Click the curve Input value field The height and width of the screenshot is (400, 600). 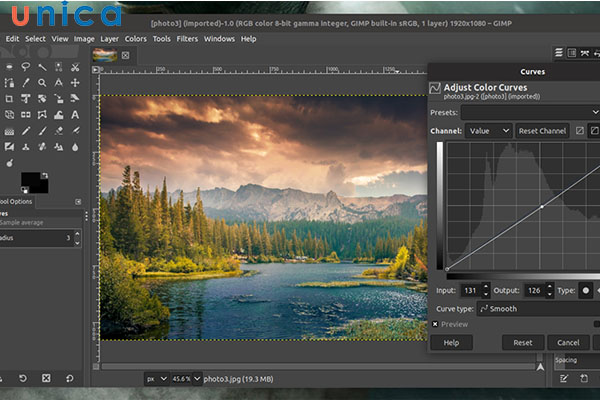point(470,290)
